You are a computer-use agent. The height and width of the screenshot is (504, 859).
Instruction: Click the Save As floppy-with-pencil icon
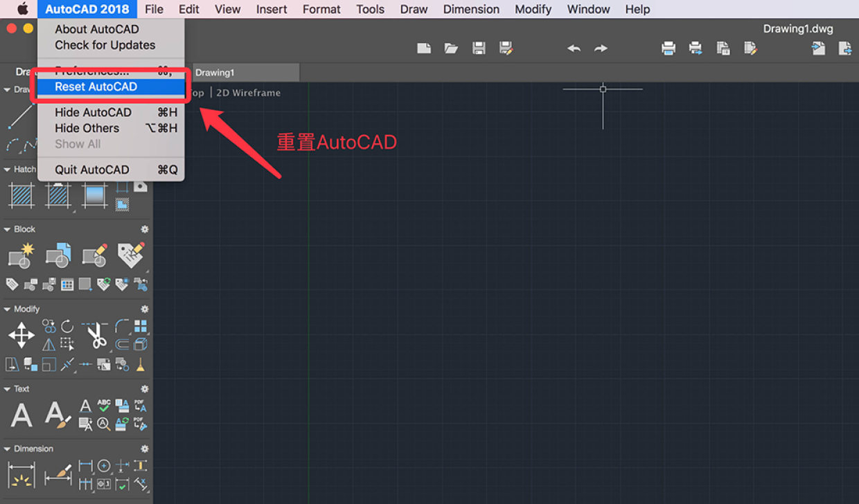(506, 48)
